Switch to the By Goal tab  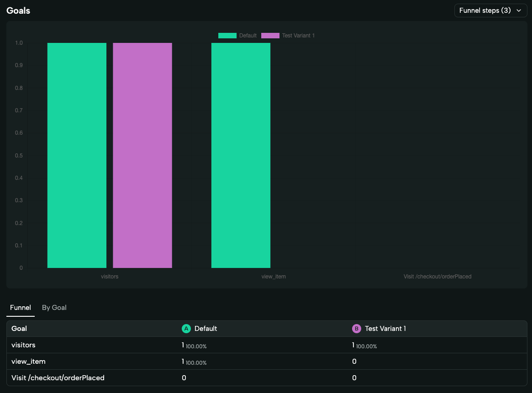pyautogui.click(x=54, y=308)
